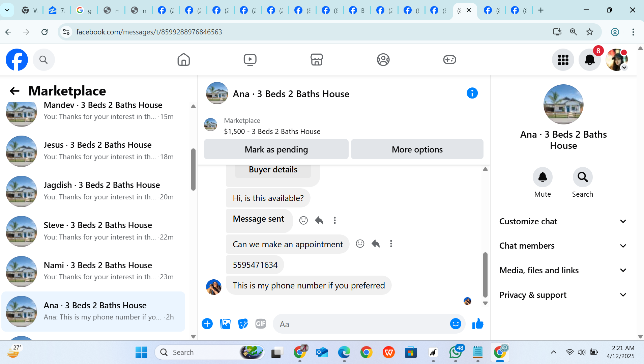
Task: Click the chat messages scrollbar
Action: coord(485,275)
